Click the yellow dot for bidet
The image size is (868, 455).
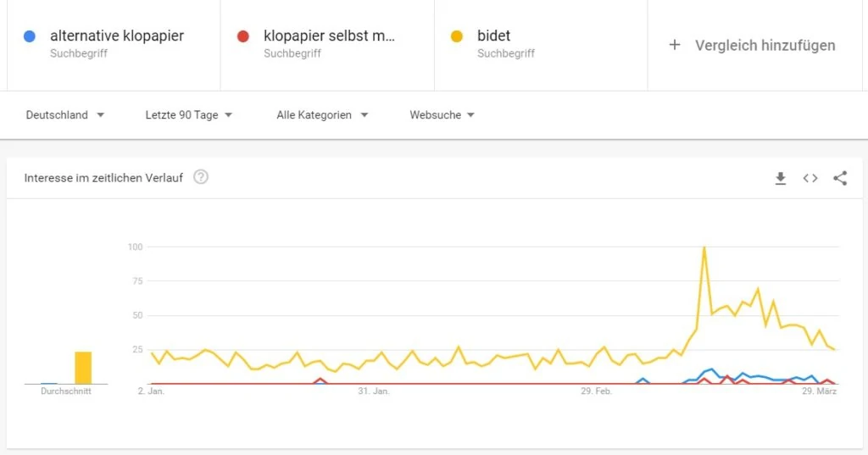pyautogui.click(x=457, y=36)
